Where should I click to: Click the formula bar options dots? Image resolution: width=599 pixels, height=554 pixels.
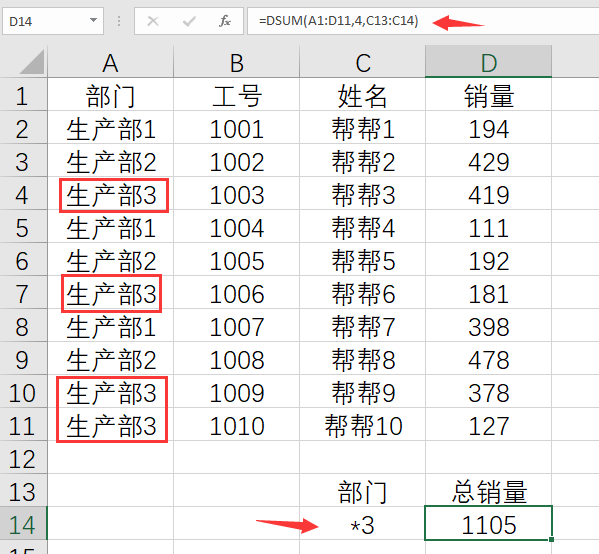119,21
